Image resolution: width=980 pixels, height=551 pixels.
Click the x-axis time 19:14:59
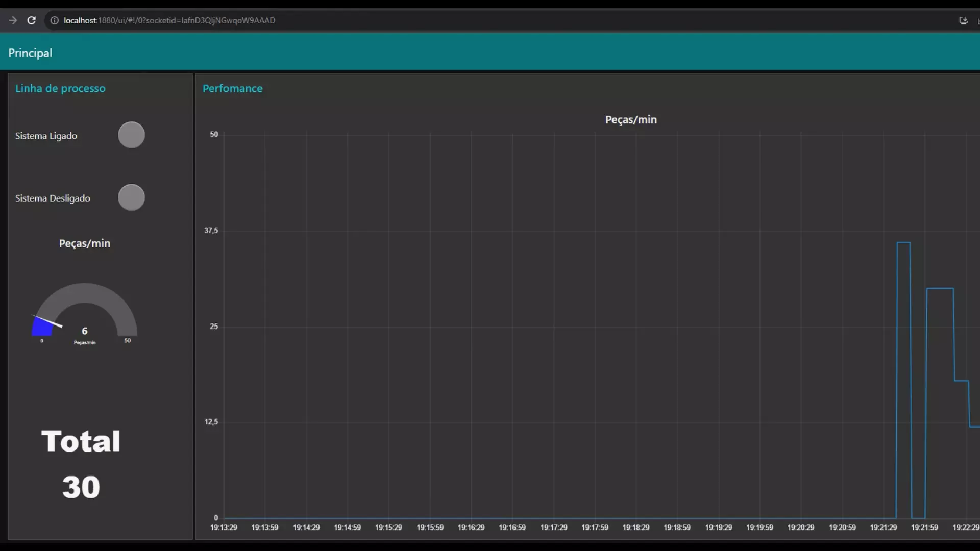347,528
